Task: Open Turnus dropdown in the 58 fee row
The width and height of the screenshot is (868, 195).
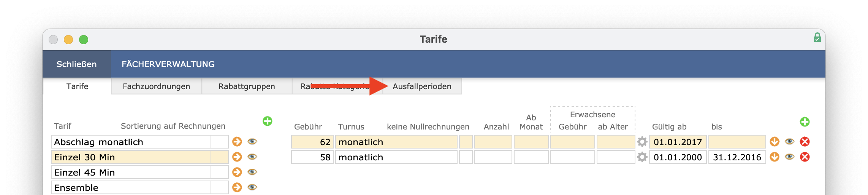Action: coord(396,157)
